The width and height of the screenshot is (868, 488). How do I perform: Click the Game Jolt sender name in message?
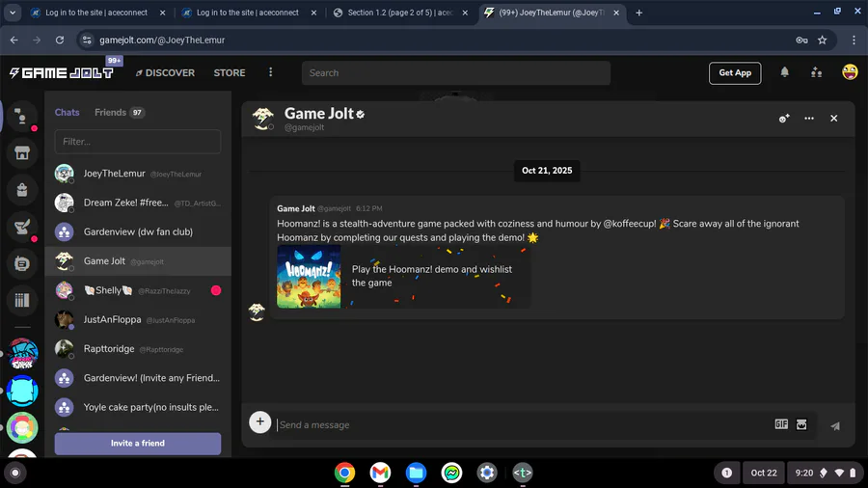296,208
